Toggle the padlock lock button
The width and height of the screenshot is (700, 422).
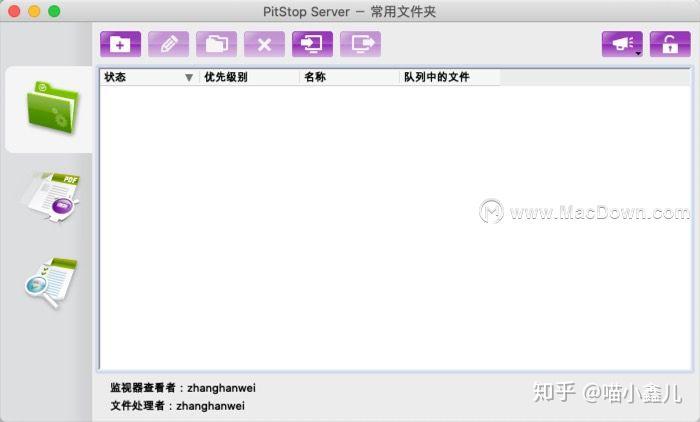670,44
